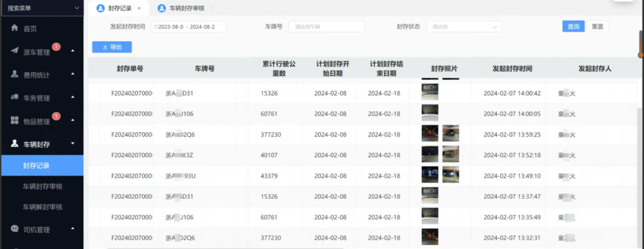Click the grid icon for 物品管理
Screen dimensions: 644x249
click(15, 120)
